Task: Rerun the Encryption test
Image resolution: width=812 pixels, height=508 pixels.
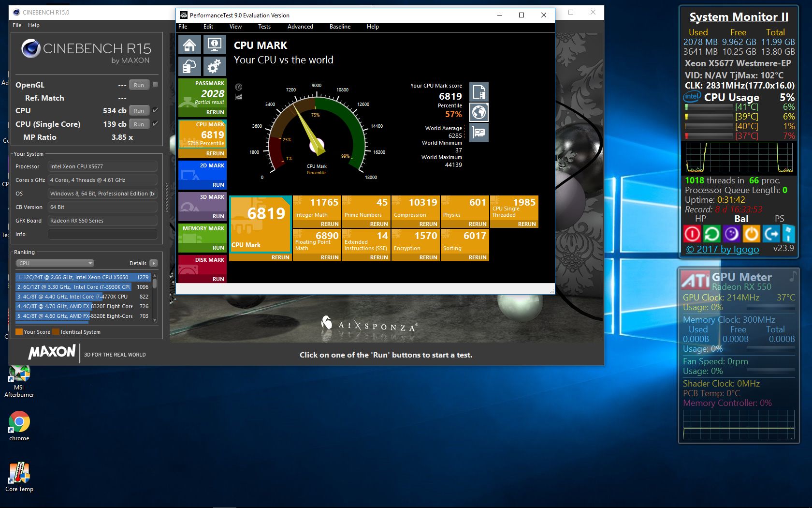Action: pos(428,257)
